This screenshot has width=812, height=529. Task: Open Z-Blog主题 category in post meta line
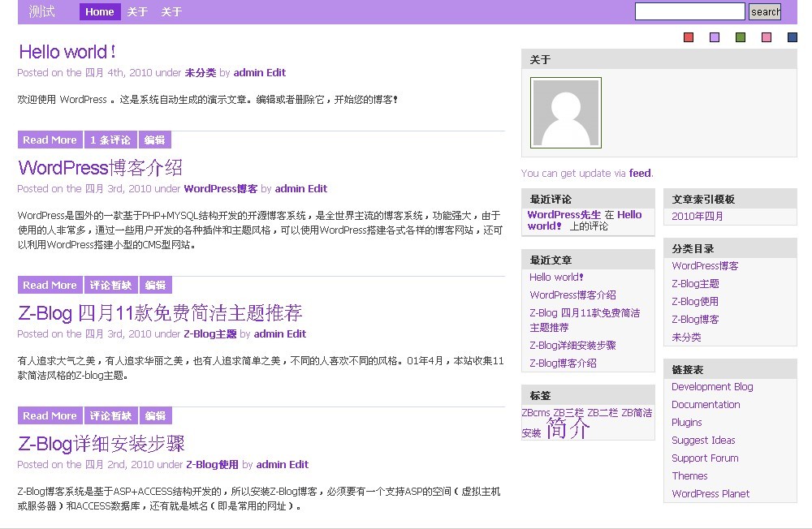[x=210, y=334]
